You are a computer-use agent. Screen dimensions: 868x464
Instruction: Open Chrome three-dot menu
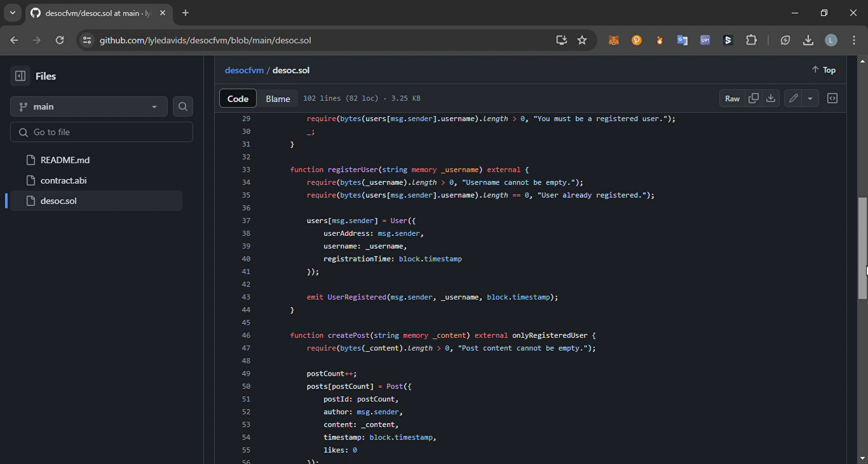click(854, 40)
